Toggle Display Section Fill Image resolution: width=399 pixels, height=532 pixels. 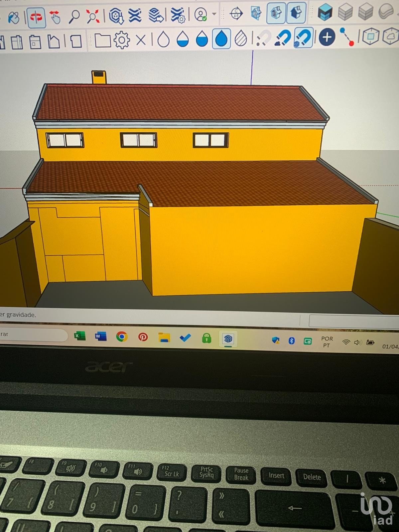(x=296, y=13)
